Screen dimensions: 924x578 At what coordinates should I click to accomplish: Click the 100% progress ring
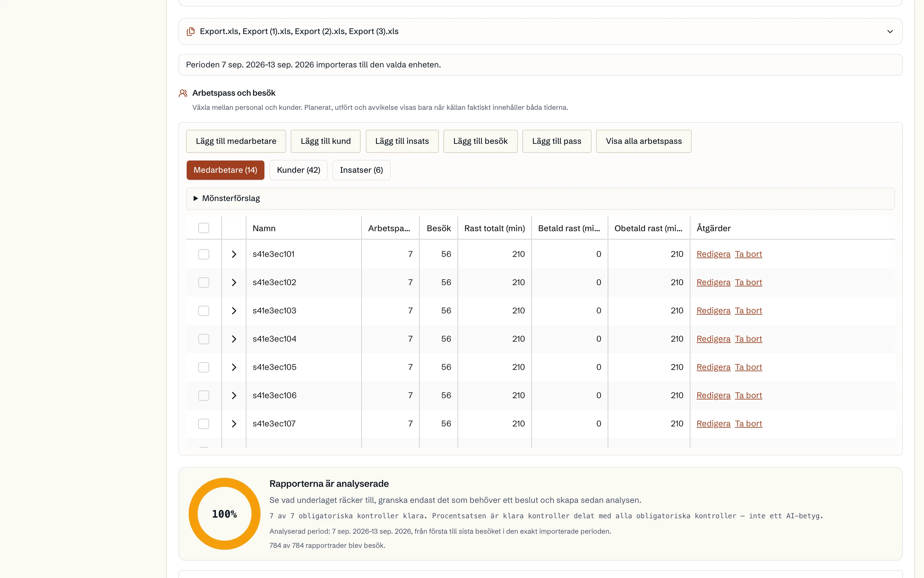[225, 514]
